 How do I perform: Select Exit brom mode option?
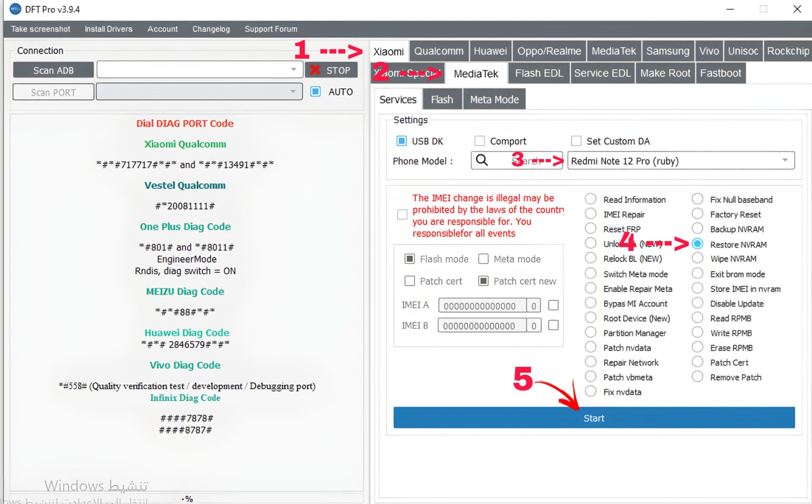click(697, 273)
